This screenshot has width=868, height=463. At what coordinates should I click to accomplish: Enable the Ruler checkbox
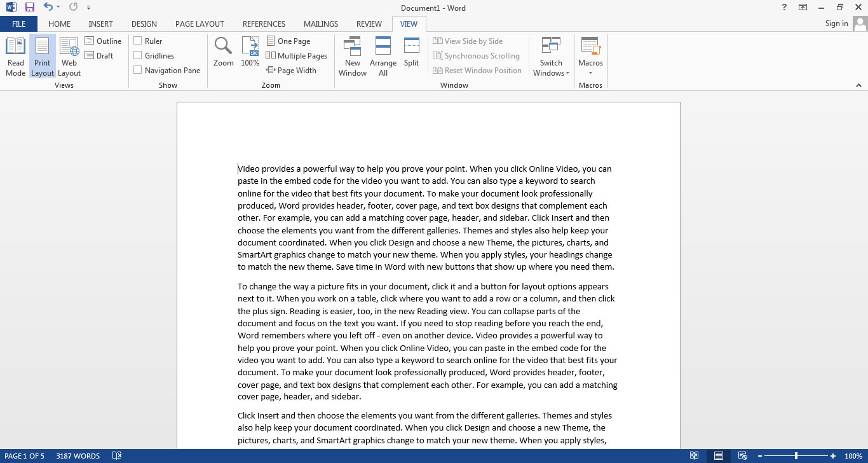point(137,40)
